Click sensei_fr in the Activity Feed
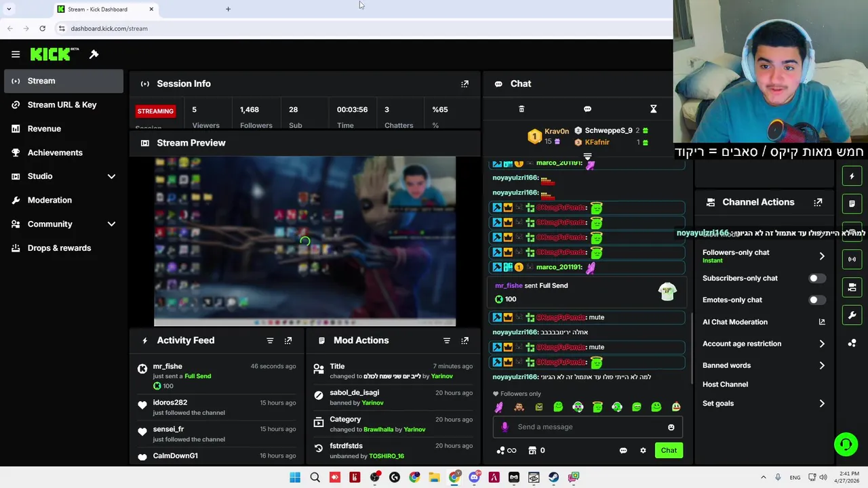868x488 pixels. click(168, 429)
